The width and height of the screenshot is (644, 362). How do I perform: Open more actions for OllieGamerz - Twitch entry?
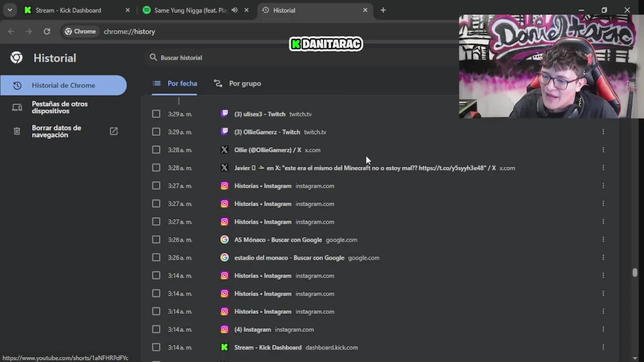click(603, 132)
